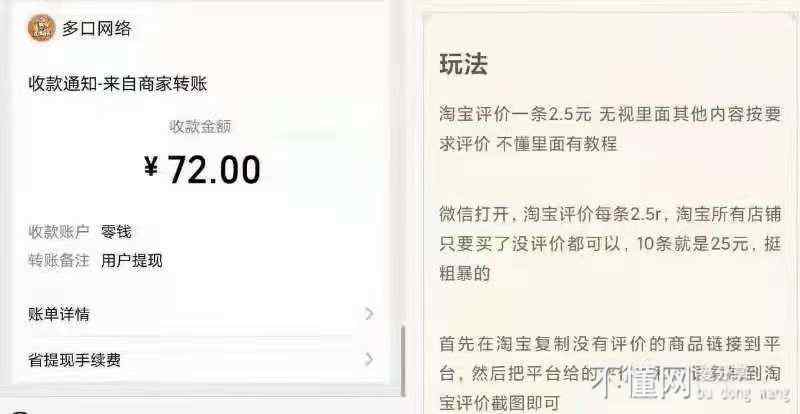Expand the 省提现手续费 chevron arrow
Image resolution: width=800 pixels, height=414 pixels.
[369, 359]
